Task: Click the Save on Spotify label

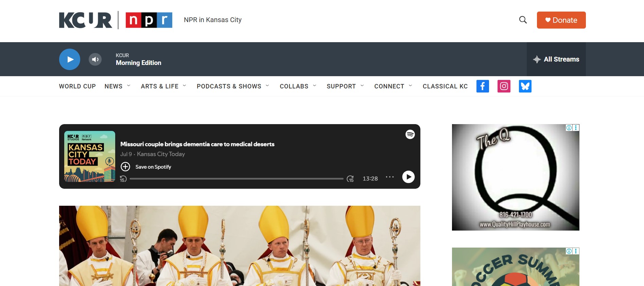Action: [153, 167]
